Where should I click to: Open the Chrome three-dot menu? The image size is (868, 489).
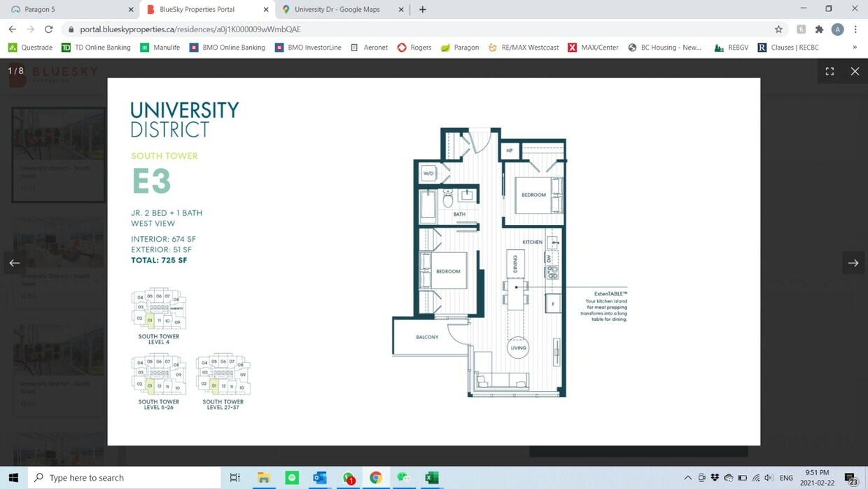855,29
